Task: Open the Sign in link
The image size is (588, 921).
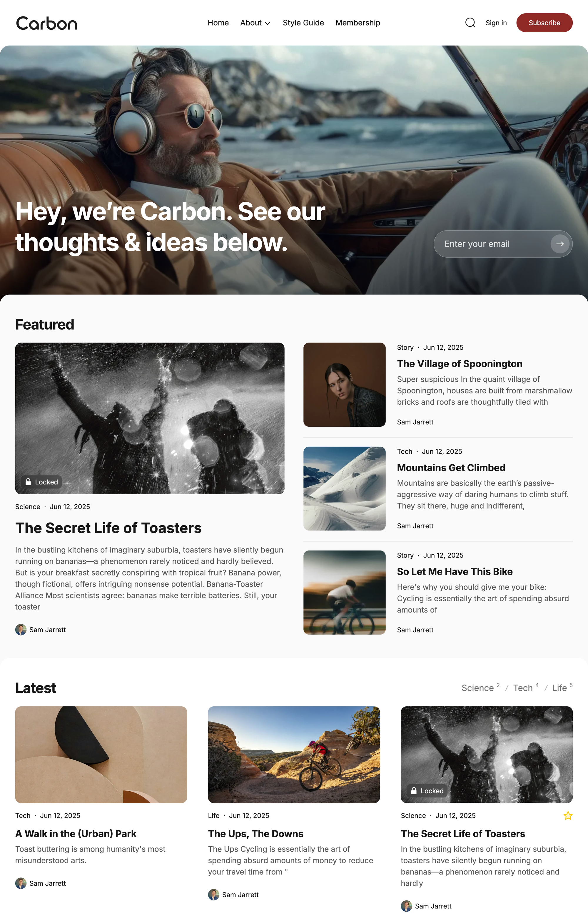Action: click(496, 23)
